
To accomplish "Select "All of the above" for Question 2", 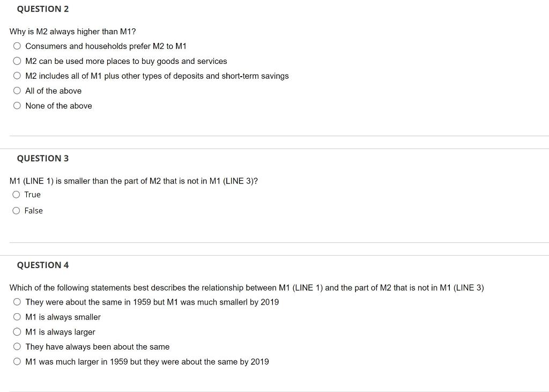I will (x=17, y=90).
